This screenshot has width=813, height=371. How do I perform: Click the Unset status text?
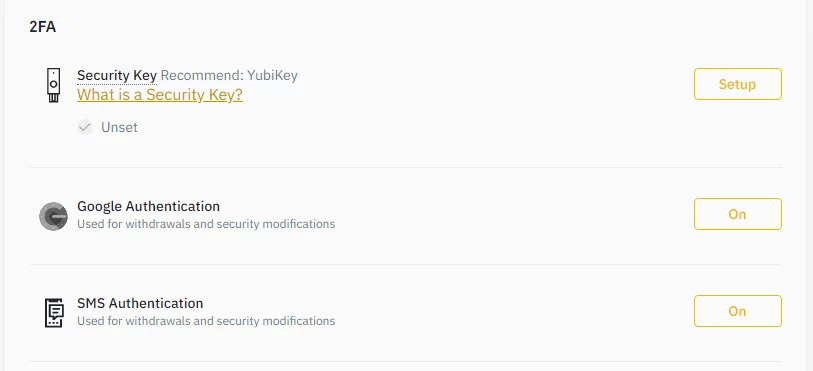click(x=119, y=127)
